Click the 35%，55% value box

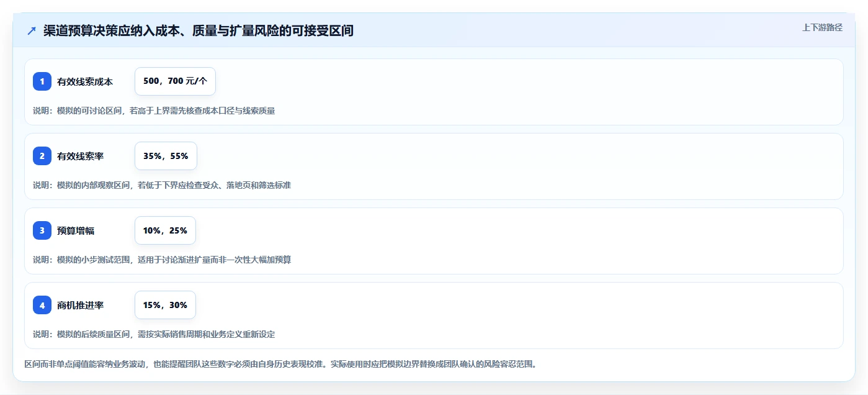(x=166, y=156)
